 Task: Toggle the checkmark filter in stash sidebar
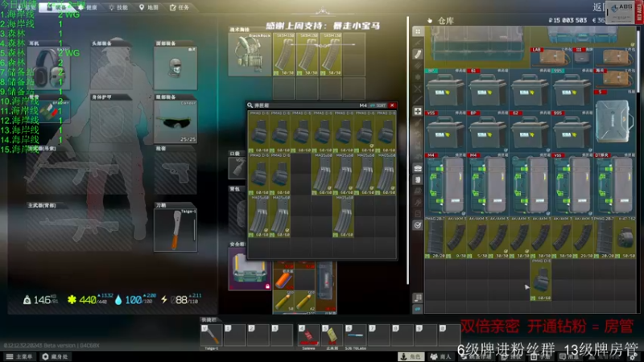tap(418, 225)
